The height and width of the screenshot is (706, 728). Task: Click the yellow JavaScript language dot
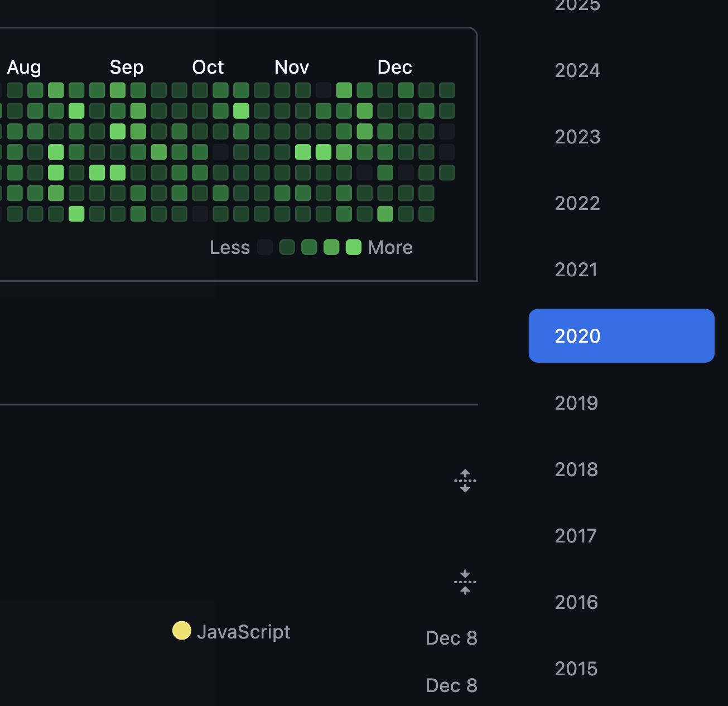point(181,631)
